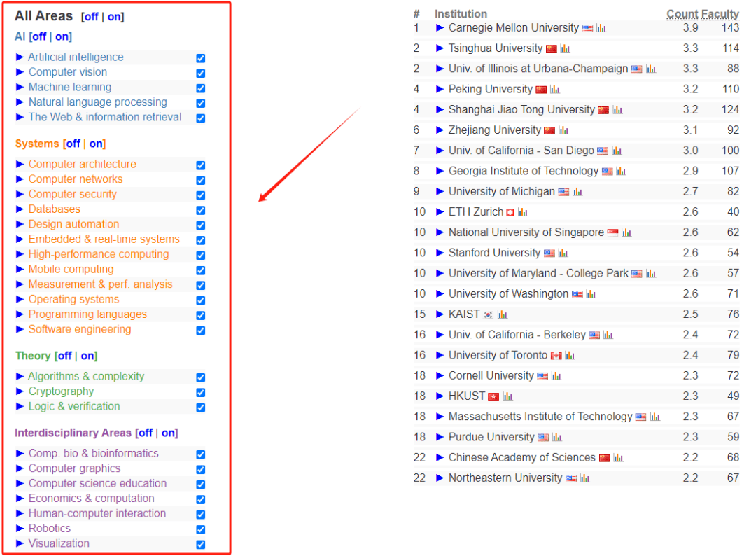The width and height of the screenshot is (756, 556).
Task: Expand Algorithms & complexity triangle
Action: point(20,376)
